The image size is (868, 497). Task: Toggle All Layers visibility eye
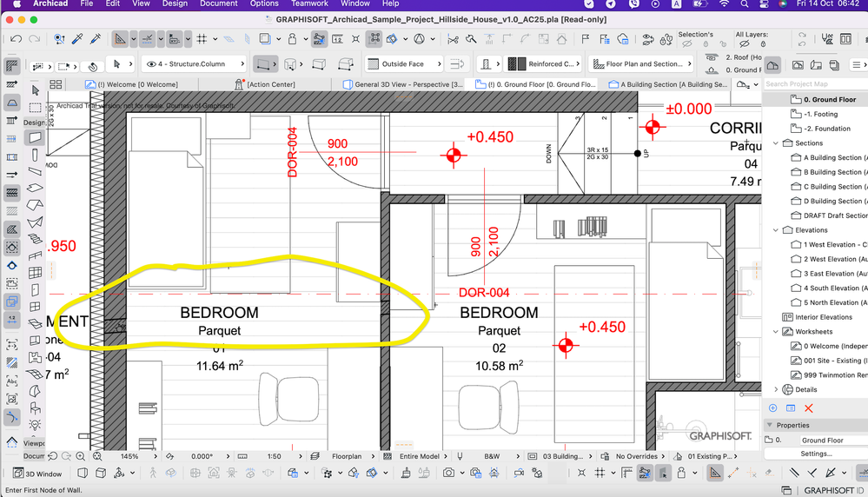pyautogui.click(x=745, y=43)
